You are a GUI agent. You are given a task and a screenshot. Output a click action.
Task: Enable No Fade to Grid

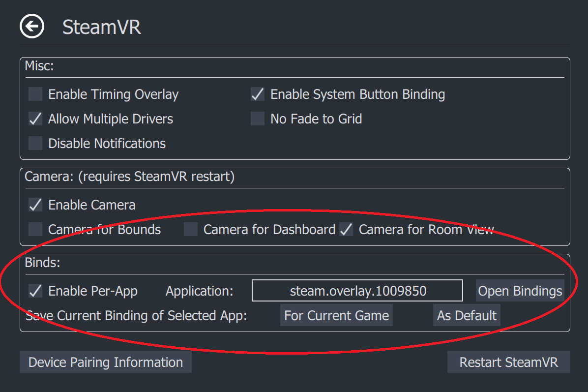pyautogui.click(x=257, y=119)
